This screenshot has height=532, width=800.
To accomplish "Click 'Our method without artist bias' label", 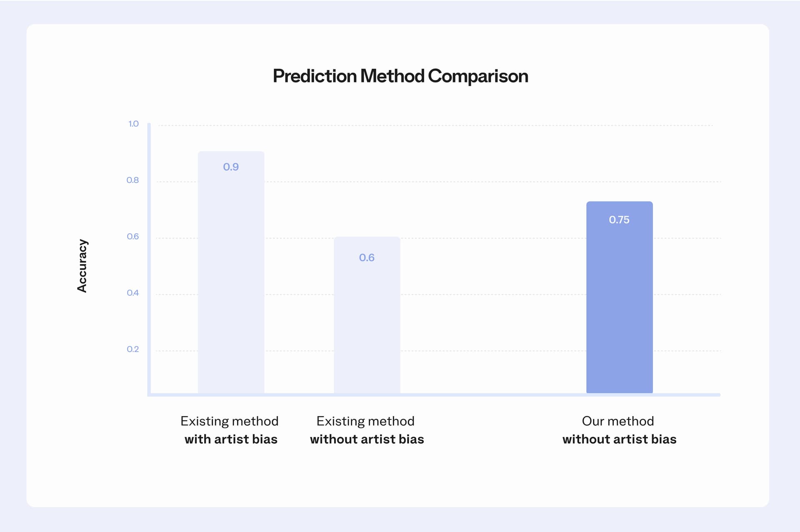I will pos(619,430).
